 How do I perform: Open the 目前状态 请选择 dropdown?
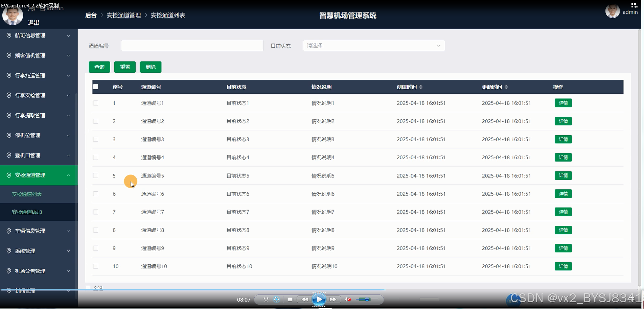click(374, 46)
